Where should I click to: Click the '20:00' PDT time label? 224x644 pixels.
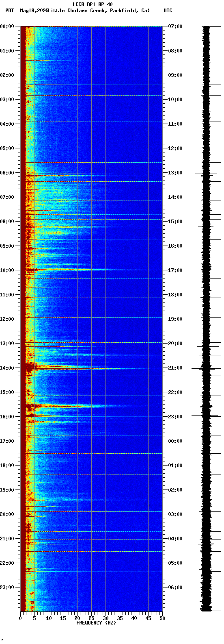(7, 514)
